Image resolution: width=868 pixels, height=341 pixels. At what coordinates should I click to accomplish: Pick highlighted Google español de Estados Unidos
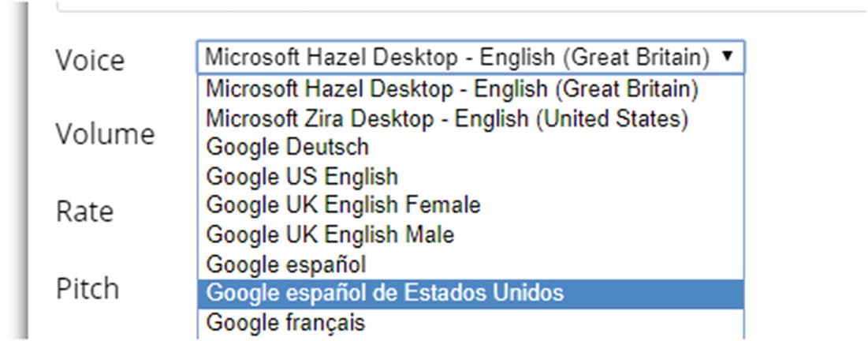(x=385, y=293)
